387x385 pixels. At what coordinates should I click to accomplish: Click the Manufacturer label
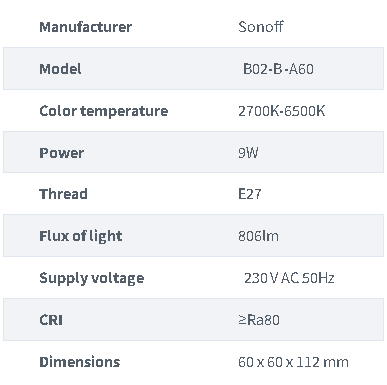[x=86, y=27]
